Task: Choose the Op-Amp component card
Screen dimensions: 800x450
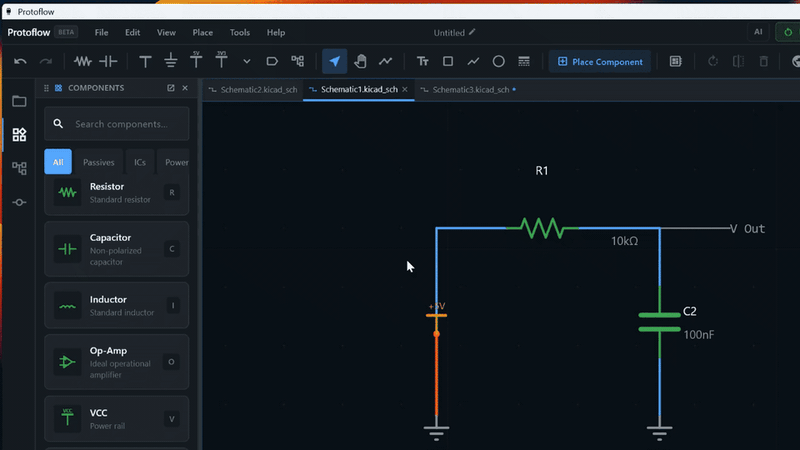Action: [117, 362]
